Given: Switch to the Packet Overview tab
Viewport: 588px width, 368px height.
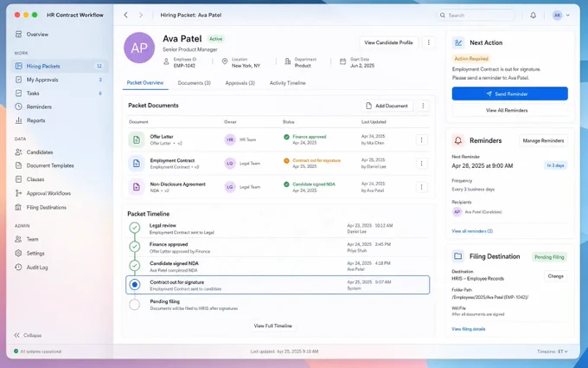Looking at the screenshot, I should (x=145, y=82).
